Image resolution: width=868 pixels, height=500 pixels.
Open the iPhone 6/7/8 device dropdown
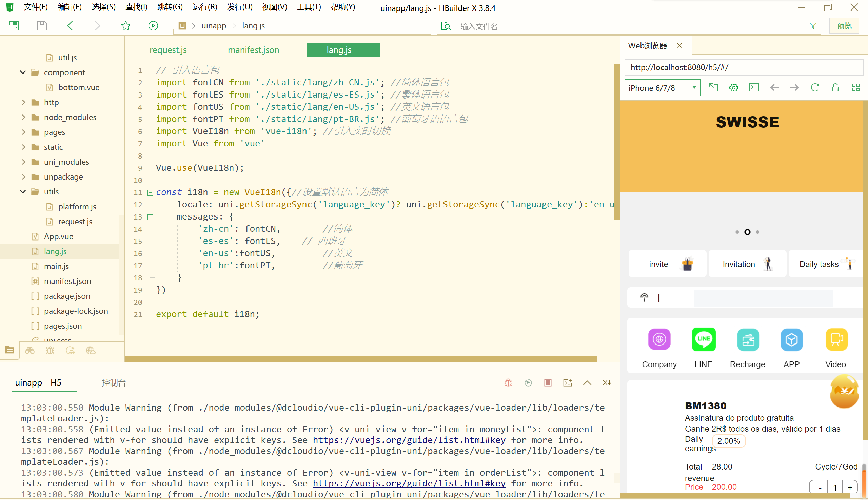pyautogui.click(x=662, y=88)
